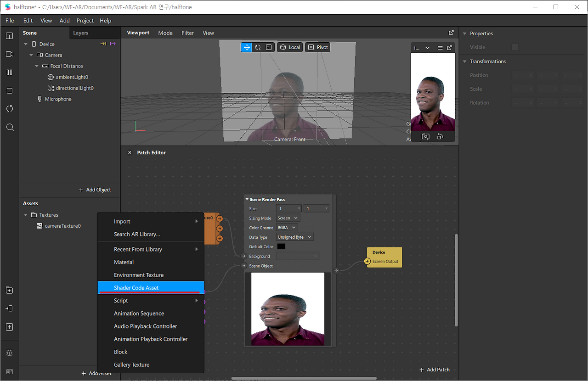Click the folder-plus icon in left toolbar
588x381 pixels.
coord(10,290)
